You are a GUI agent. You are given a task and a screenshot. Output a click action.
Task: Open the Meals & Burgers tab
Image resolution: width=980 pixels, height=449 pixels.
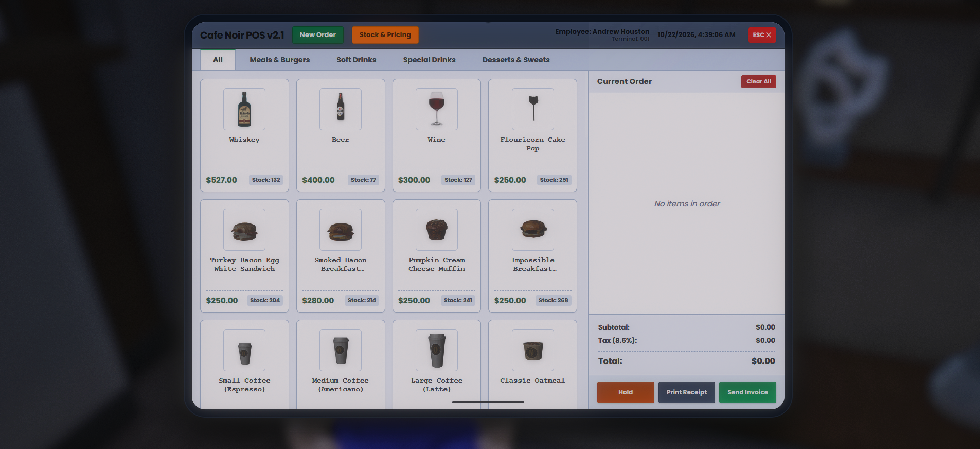280,60
